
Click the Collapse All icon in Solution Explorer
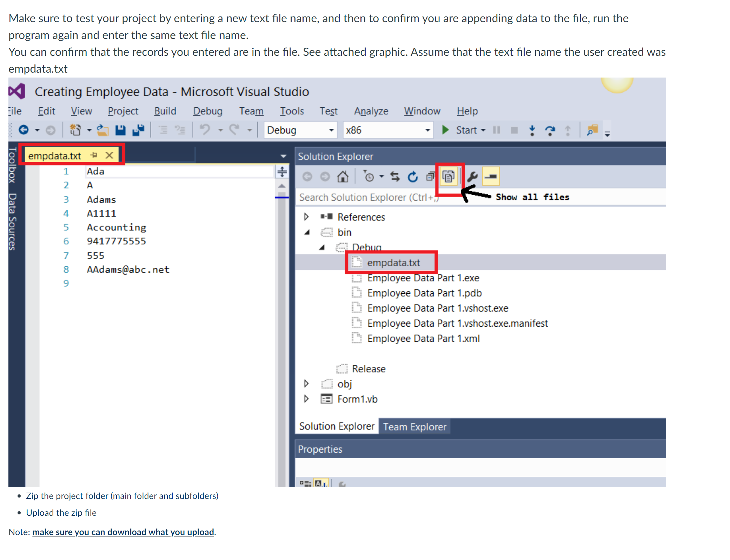(x=430, y=176)
